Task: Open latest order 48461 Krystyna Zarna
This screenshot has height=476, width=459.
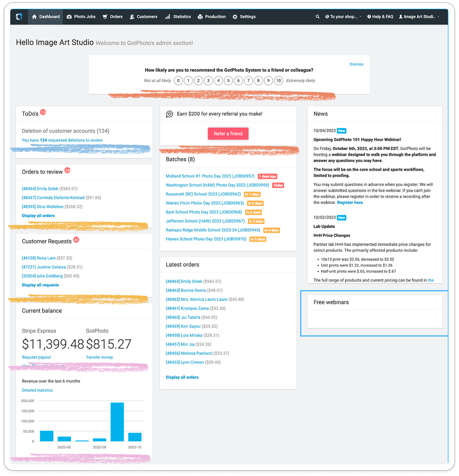Action: (187, 309)
